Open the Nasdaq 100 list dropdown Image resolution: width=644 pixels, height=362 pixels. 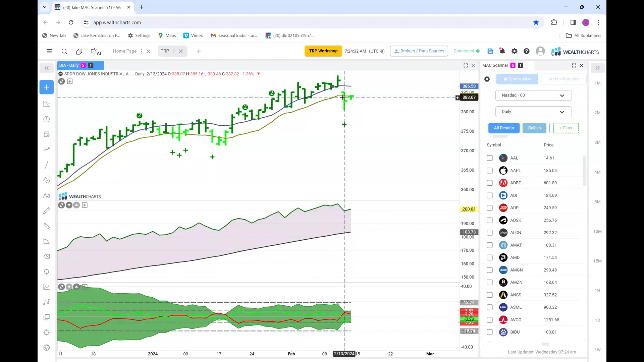[x=533, y=95]
